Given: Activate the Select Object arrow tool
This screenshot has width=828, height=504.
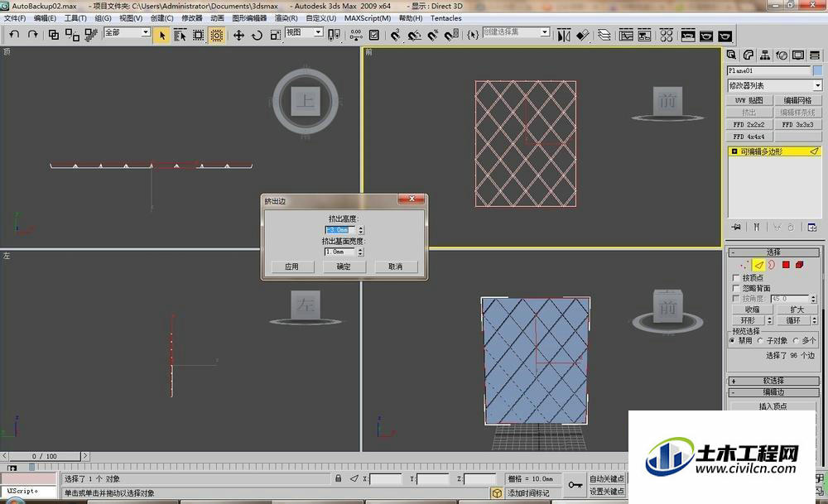Looking at the screenshot, I should click(x=162, y=36).
